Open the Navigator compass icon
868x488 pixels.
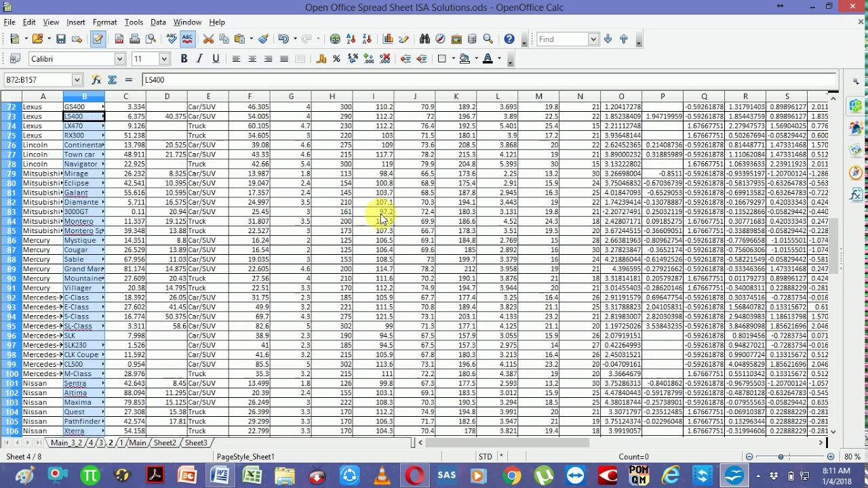pyautogui.click(x=440, y=39)
